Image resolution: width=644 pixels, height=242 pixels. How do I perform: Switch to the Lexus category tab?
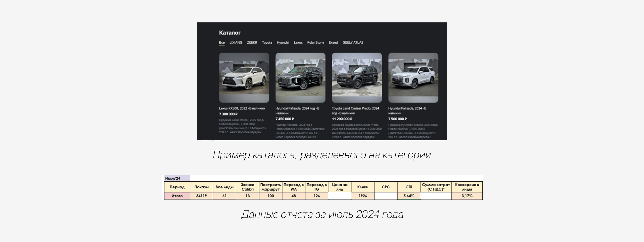click(x=298, y=43)
